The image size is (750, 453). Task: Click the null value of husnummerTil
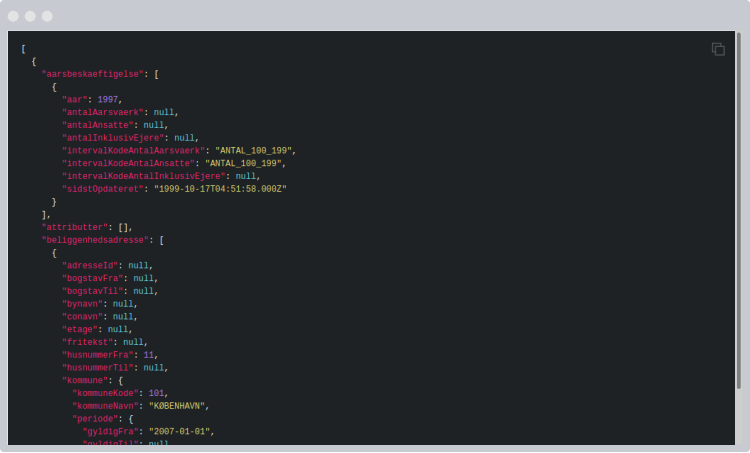[154, 368]
